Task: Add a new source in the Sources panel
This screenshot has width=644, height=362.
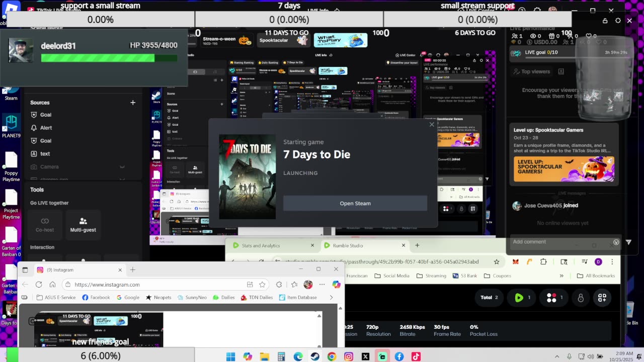Action: [x=133, y=103]
